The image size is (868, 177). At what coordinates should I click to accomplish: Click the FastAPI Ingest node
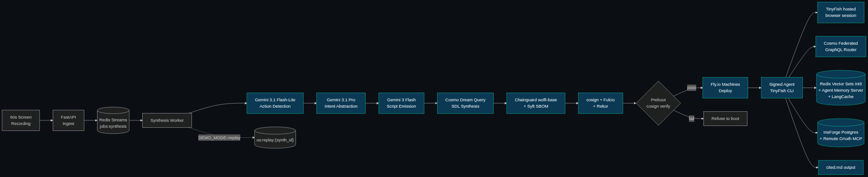pyautogui.click(x=68, y=120)
